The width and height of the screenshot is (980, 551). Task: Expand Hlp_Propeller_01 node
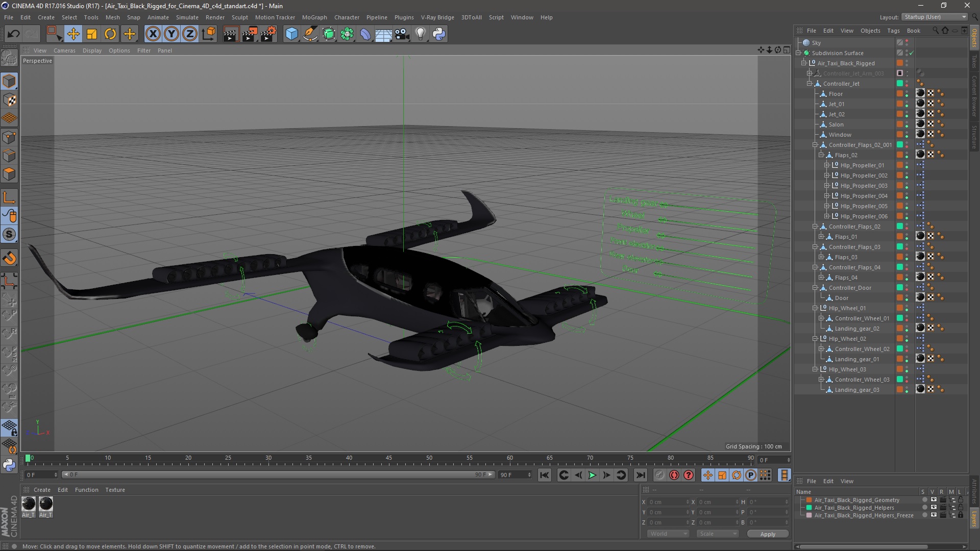(x=827, y=165)
